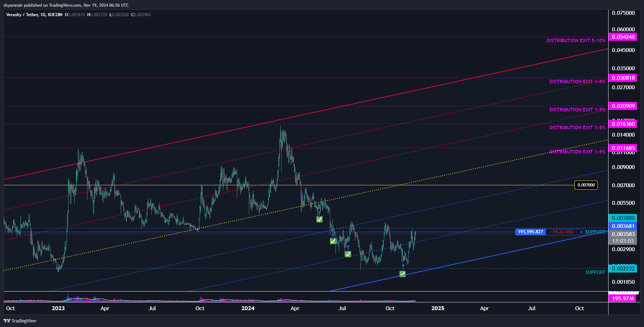Click the 0.001850 price axis tick
Screen dimensions: 644x327
(623, 282)
